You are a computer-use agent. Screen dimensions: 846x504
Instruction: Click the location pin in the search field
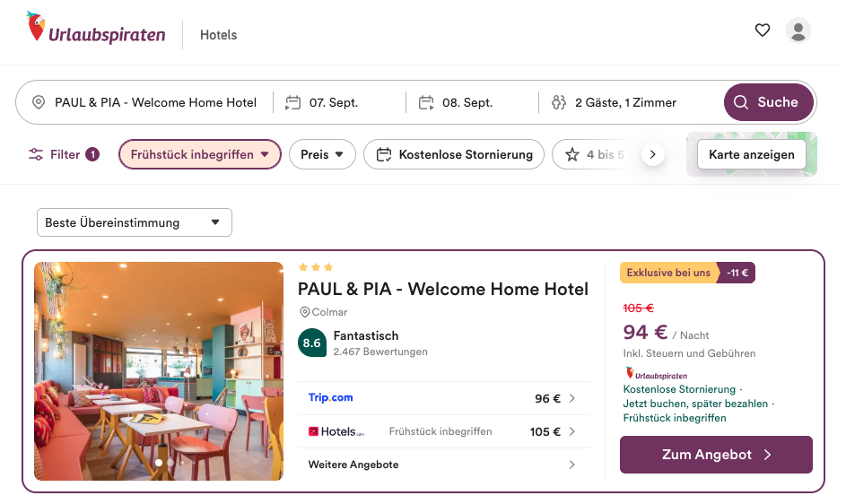coord(39,102)
